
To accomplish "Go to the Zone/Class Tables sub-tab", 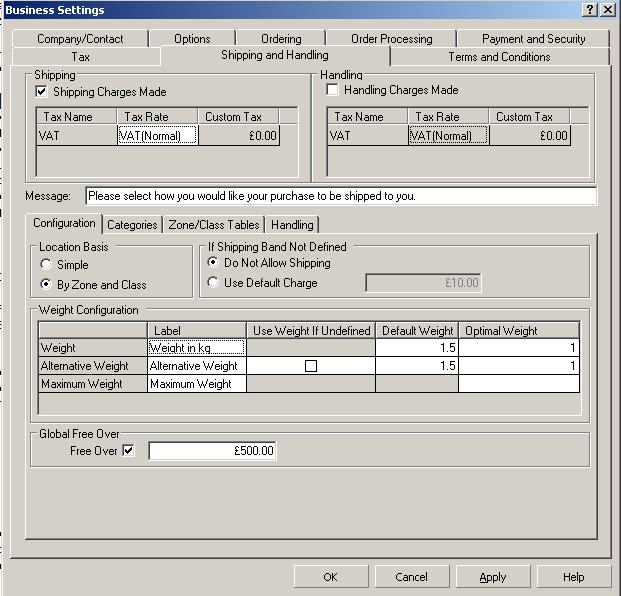I will click(214, 225).
